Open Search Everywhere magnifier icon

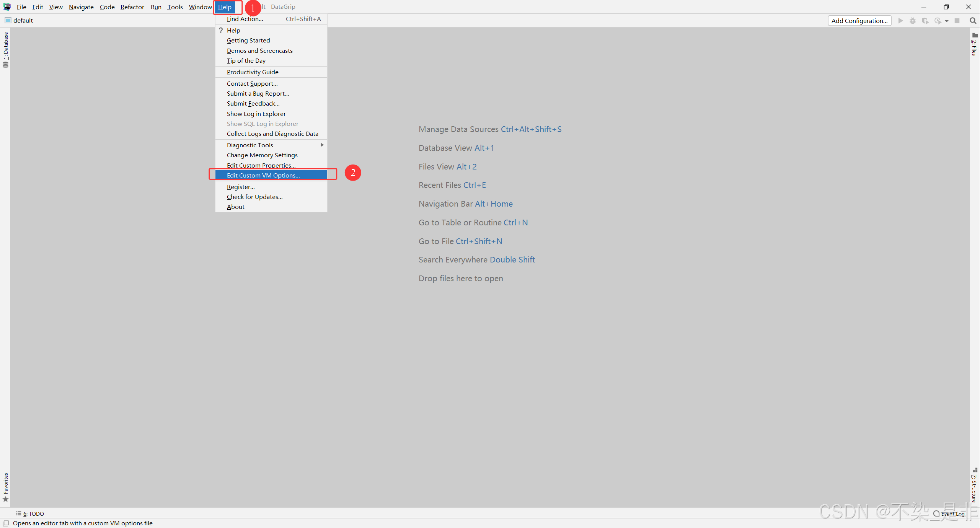tap(973, 21)
